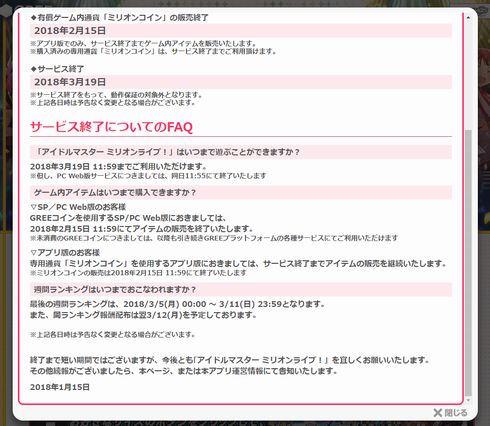Click the note about PC Web版 ending 11:55
The height and width of the screenshot is (426, 490).
(148, 176)
